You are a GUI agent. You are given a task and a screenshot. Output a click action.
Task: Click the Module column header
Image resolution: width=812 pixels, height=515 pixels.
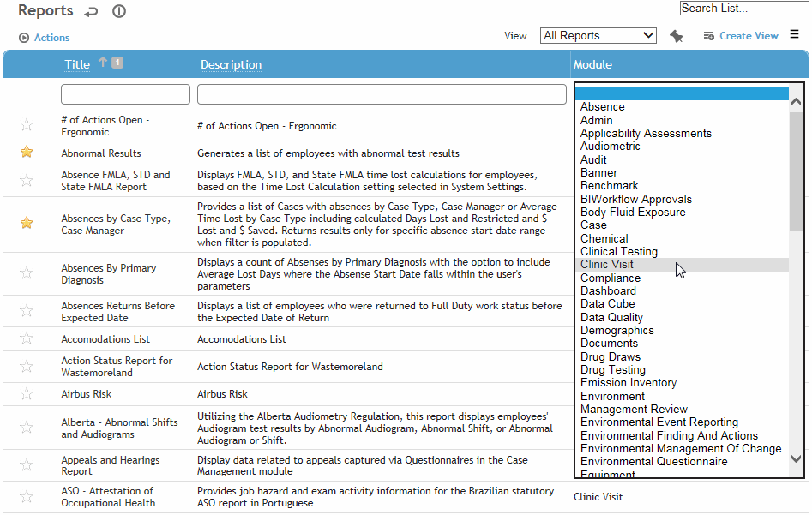tap(592, 64)
